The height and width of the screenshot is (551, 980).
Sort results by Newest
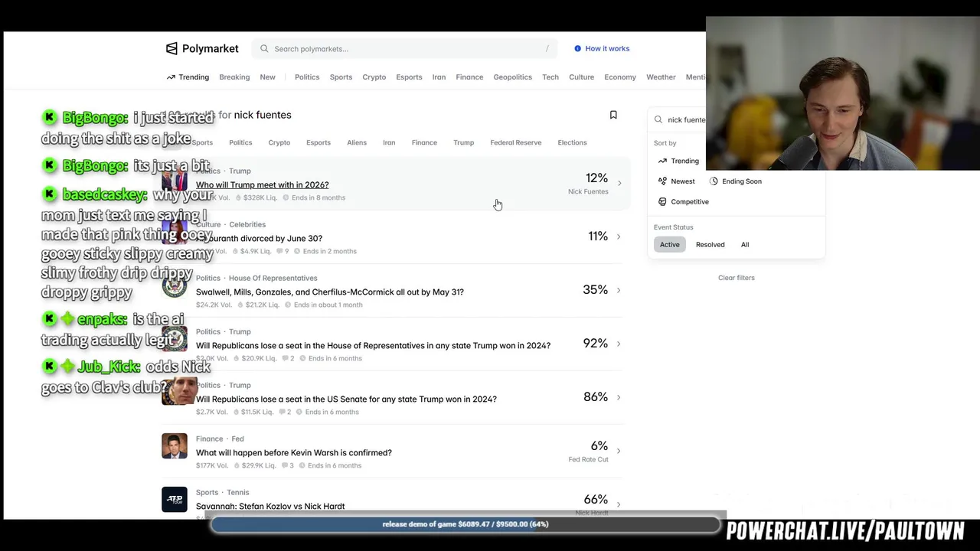[x=677, y=181]
